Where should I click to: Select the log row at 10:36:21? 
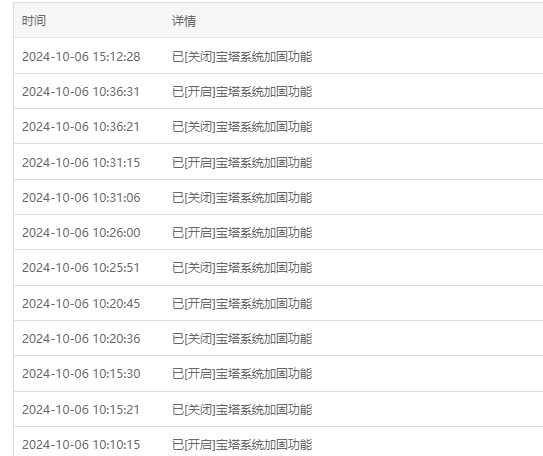click(278, 127)
